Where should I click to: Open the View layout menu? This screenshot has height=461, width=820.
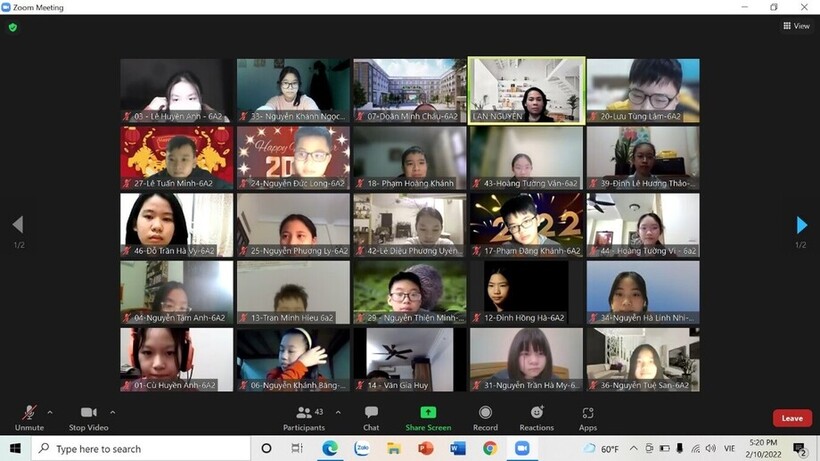pyautogui.click(x=797, y=26)
